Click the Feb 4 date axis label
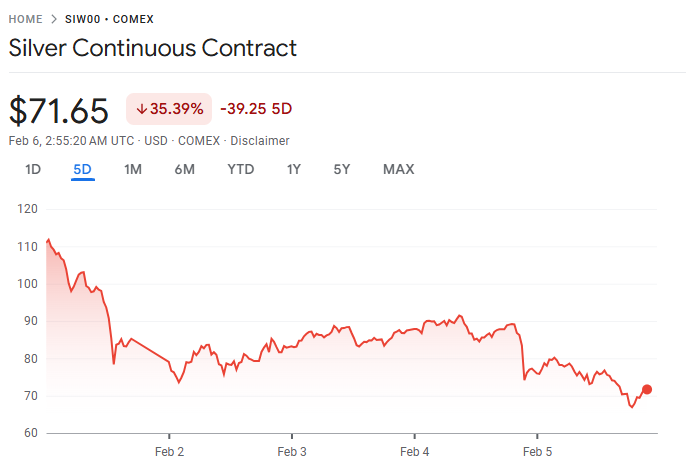This screenshot has width=686, height=472. coord(414,452)
